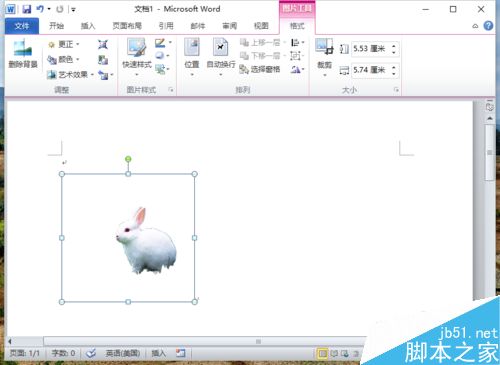The height and width of the screenshot is (365, 500).
Task: Open the Picture Border dropdown arrow
Action: 170,43
